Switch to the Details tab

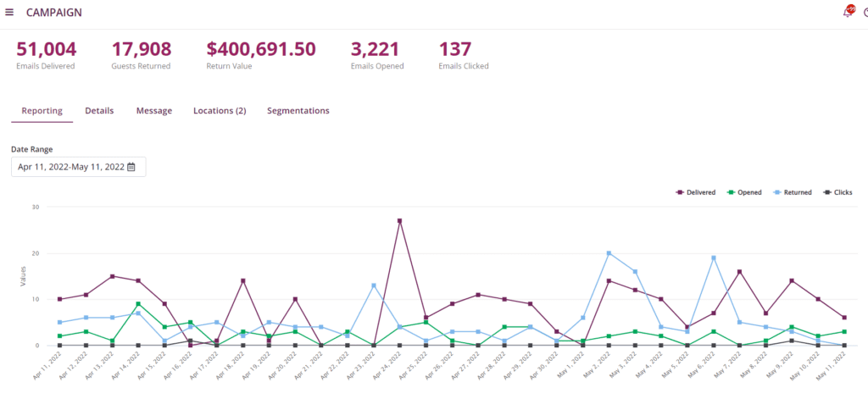point(99,111)
